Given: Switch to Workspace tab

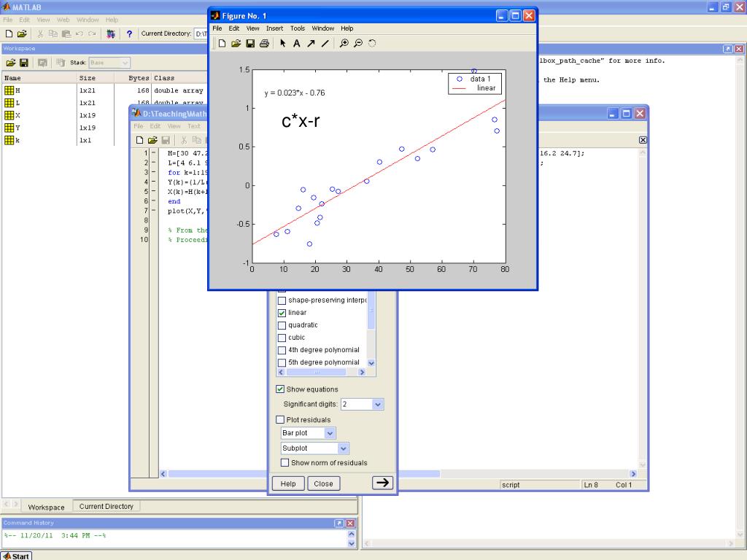Looking at the screenshot, I should click(46, 507).
